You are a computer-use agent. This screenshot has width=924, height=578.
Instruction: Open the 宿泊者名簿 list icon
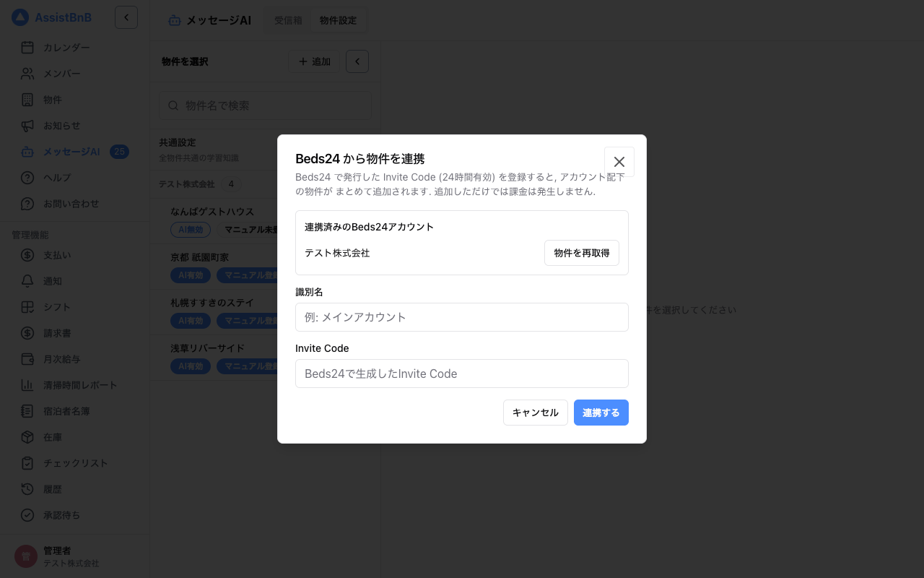(27, 411)
